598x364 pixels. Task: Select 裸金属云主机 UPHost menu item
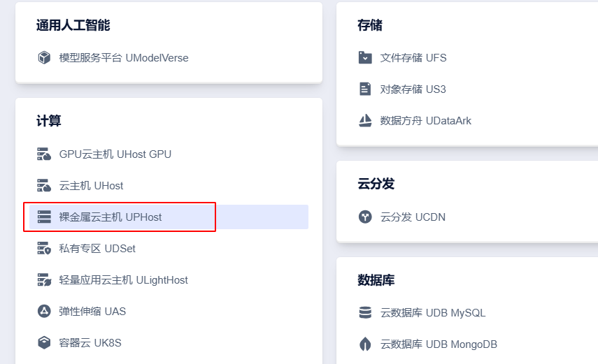click(x=111, y=217)
